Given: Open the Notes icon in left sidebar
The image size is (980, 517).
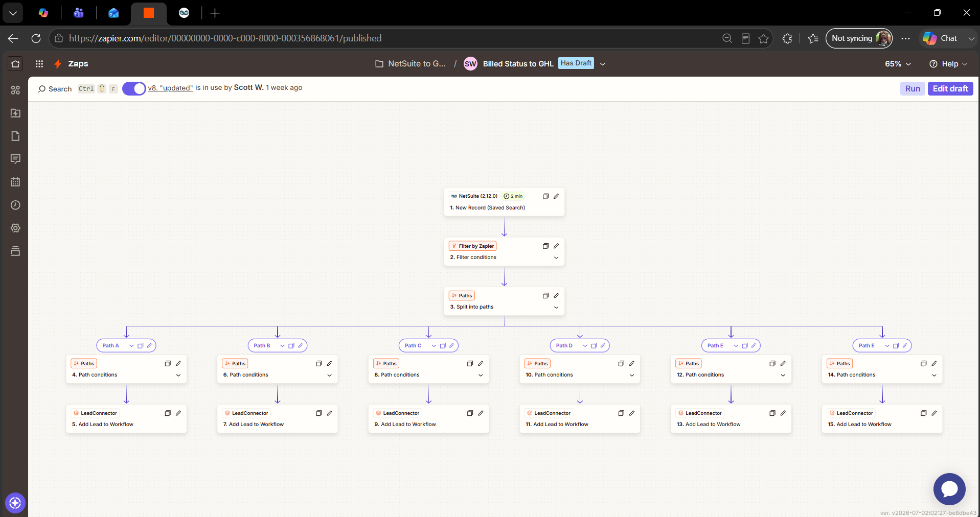Looking at the screenshot, I should pyautogui.click(x=15, y=136).
